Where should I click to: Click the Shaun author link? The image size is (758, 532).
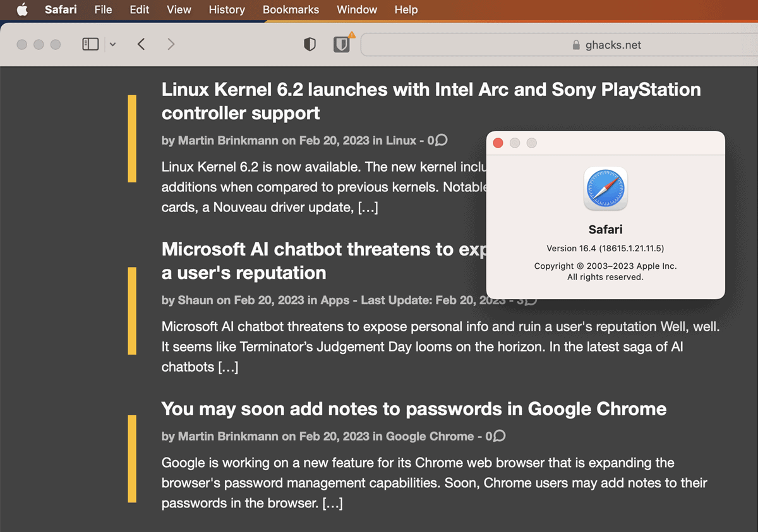(195, 300)
